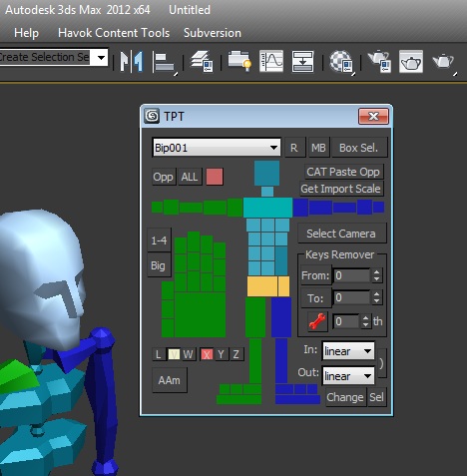
Task: Open the Subversion menu
Action: 213,33
